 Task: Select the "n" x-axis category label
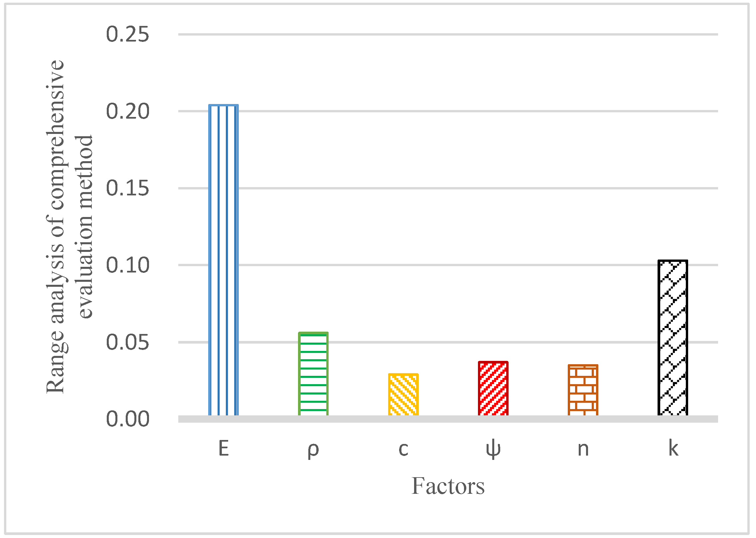tap(583, 449)
